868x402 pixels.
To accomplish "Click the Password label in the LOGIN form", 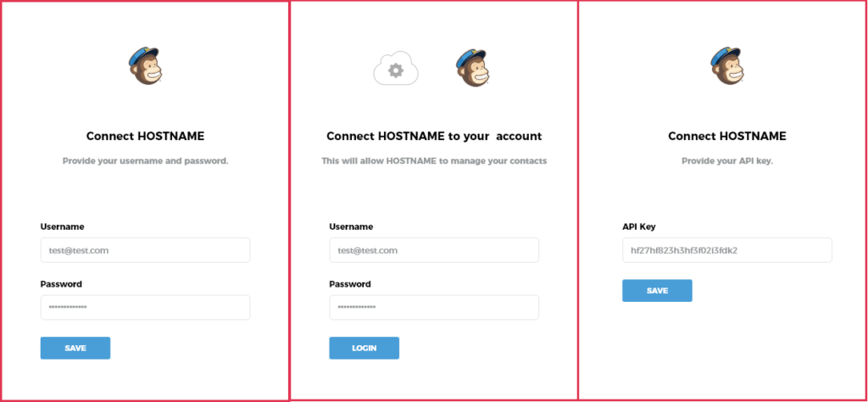I will click(x=350, y=284).
